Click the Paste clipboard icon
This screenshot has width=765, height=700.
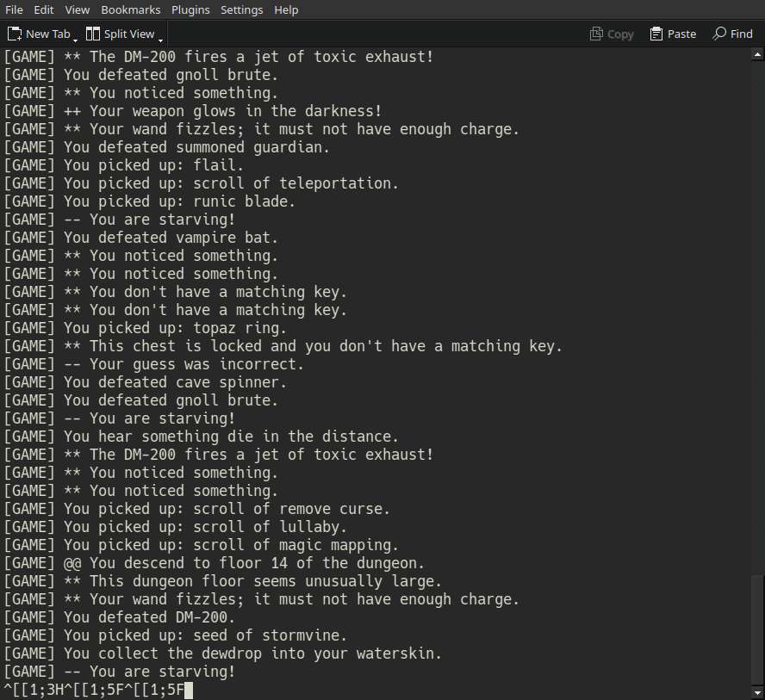656,34
